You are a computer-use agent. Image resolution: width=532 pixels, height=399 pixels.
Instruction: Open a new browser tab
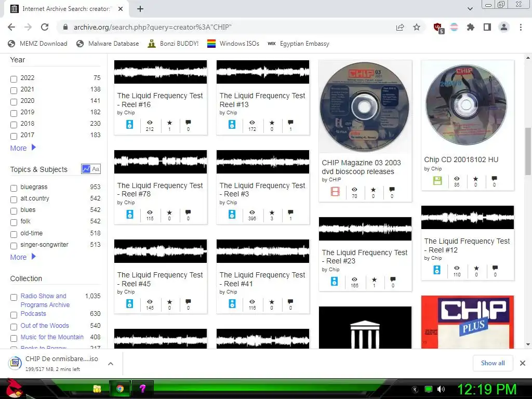(x=140, y=9)
